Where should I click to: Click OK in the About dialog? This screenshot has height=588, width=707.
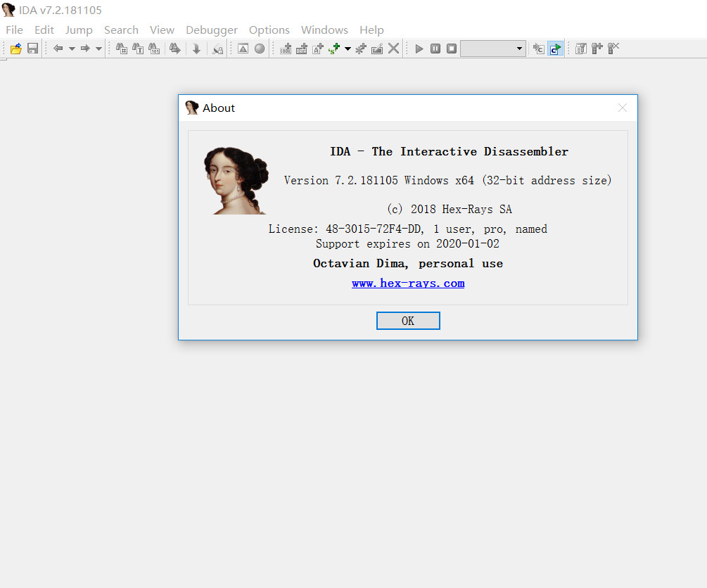[x=408, y=321]
